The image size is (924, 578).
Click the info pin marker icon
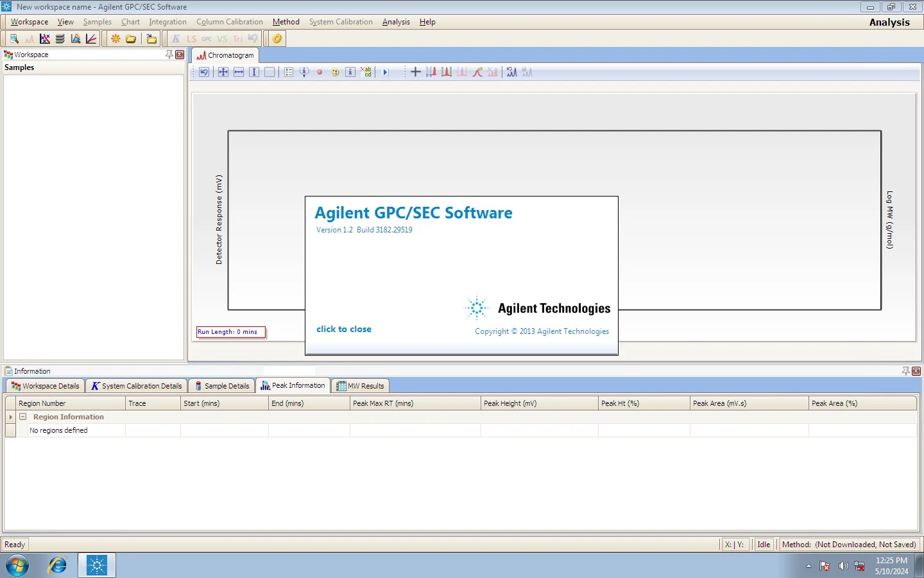[x=304, y=72]
